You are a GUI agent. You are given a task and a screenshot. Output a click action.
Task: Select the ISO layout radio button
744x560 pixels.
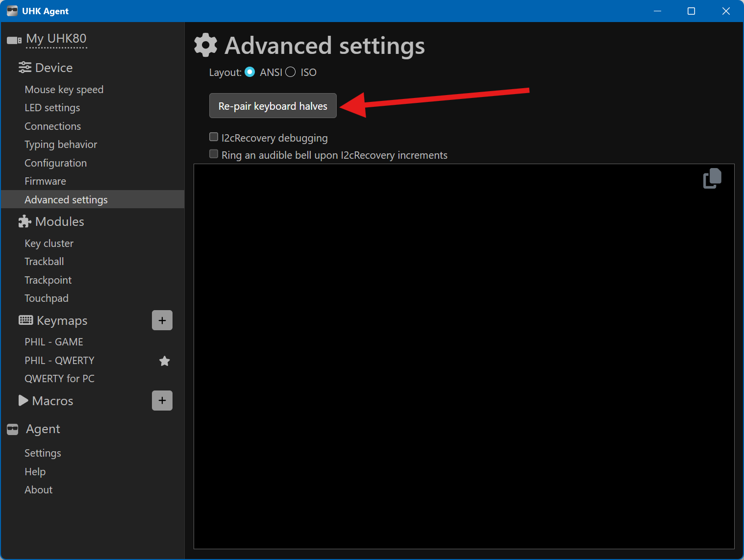tap(291, 72)
